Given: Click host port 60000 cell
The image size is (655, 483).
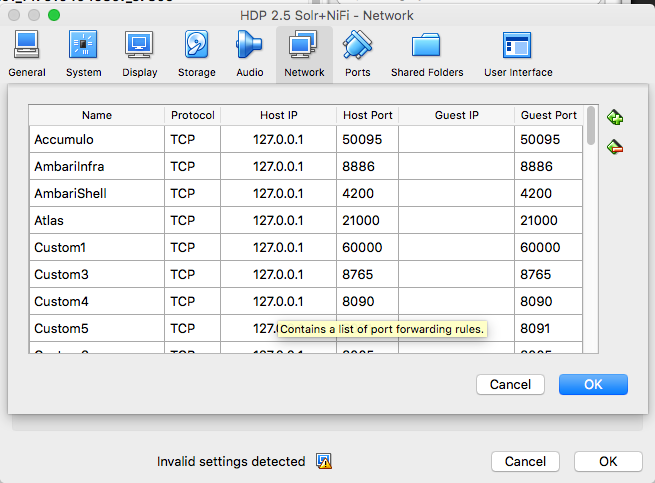Looking at the screenshot, I should click(368, 247).
